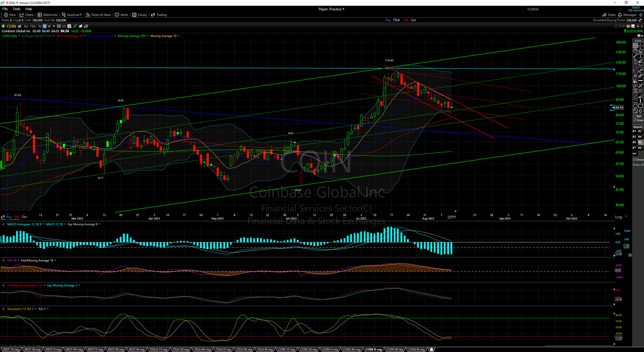The width and height of the screenshot is (644, 352).
Task: Open the Tools menu
Action: click(x=16, y=9)
